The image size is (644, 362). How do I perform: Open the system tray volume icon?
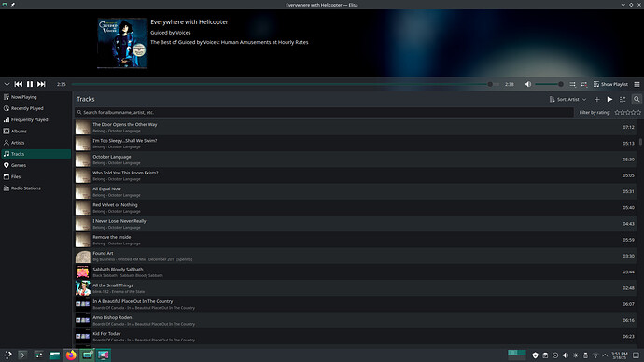pyautogui.click(x=566, y=355)
